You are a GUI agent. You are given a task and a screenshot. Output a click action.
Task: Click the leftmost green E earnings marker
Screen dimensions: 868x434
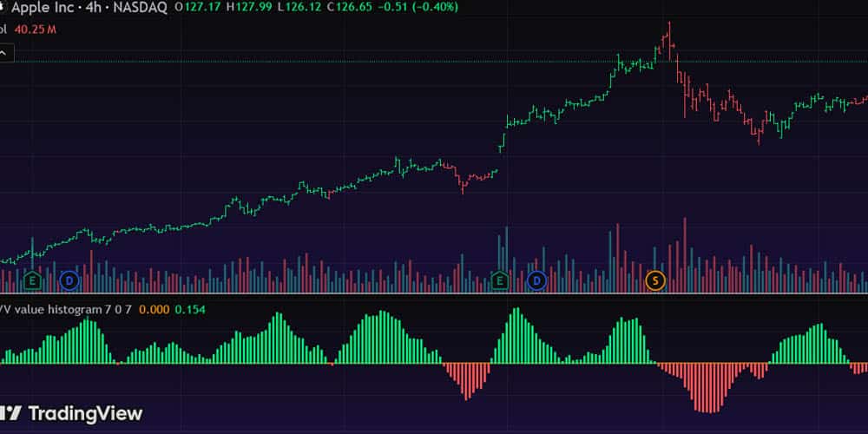(x=33, y=280)
